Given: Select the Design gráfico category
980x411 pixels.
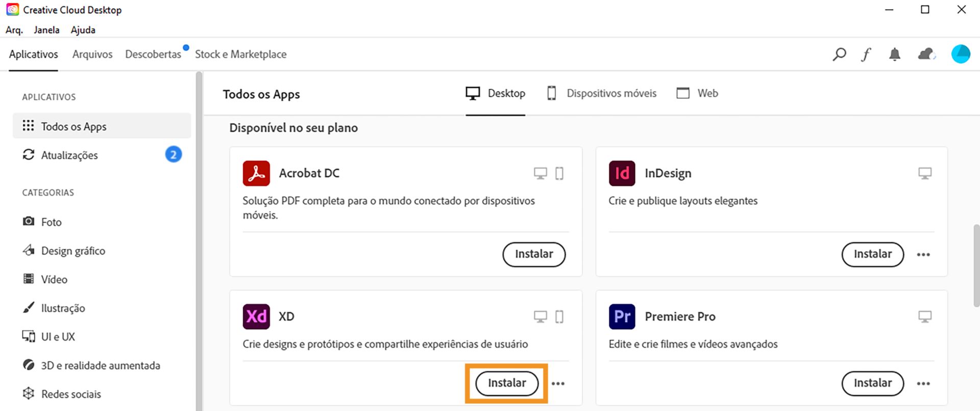Looking at the screenshot, I should point(73,251).
